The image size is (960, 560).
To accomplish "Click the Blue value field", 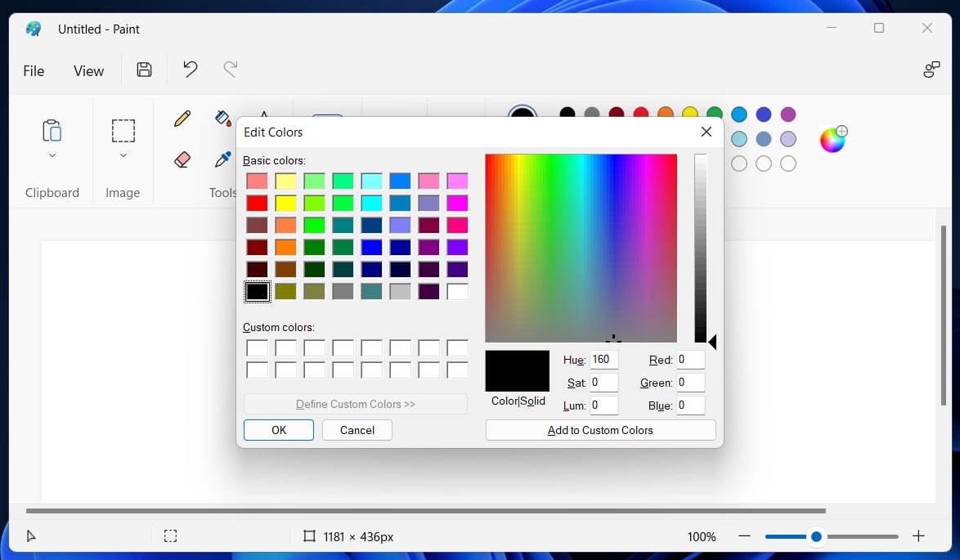I will (x=691, y=405).
